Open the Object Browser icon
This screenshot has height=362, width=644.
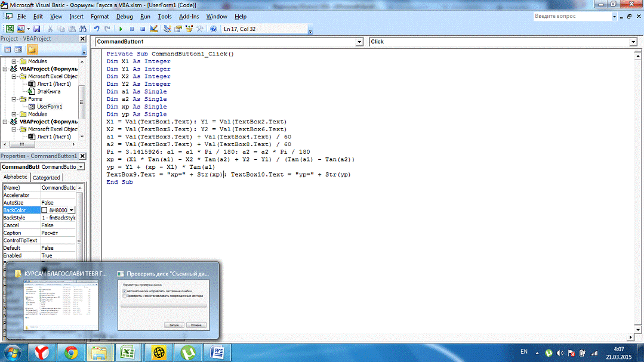pyautogui.click(x=189, y=29)
